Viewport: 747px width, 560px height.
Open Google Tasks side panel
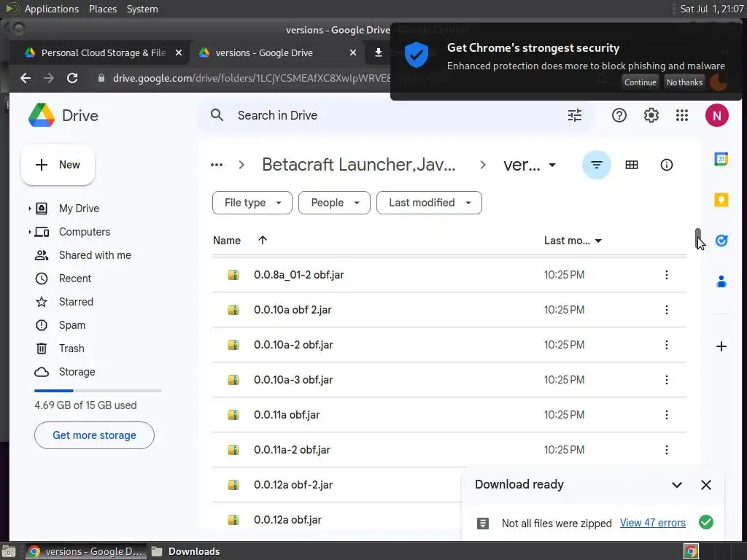pyautogui.click(x=721, y=241)
